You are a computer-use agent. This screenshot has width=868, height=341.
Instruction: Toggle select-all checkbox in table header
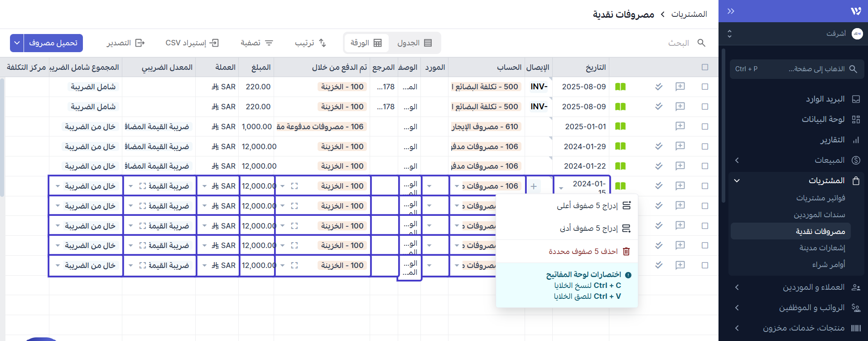[705, 67]
